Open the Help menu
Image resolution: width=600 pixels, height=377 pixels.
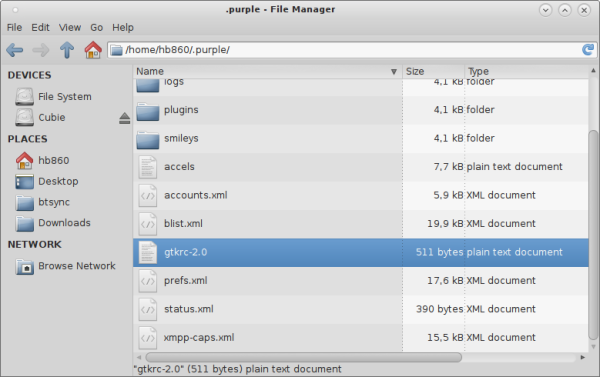click(123, 28)
